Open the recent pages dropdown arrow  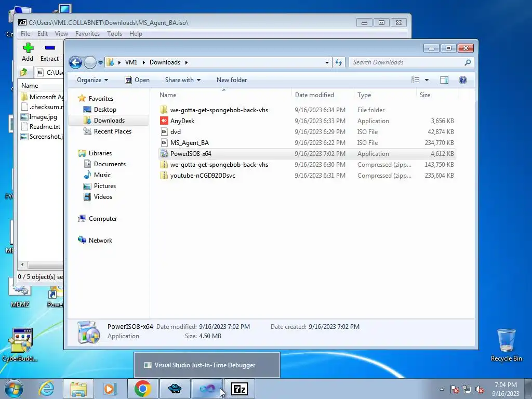[100, 63]
